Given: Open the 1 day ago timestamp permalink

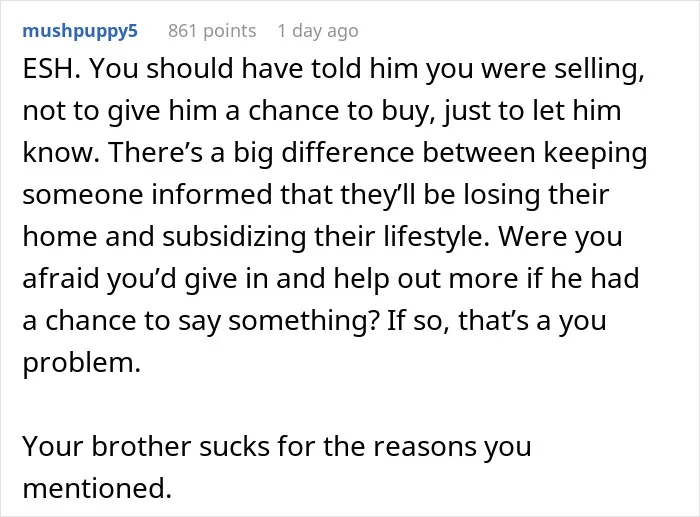Looking at the screenshot, I should (x=318, y=31).
